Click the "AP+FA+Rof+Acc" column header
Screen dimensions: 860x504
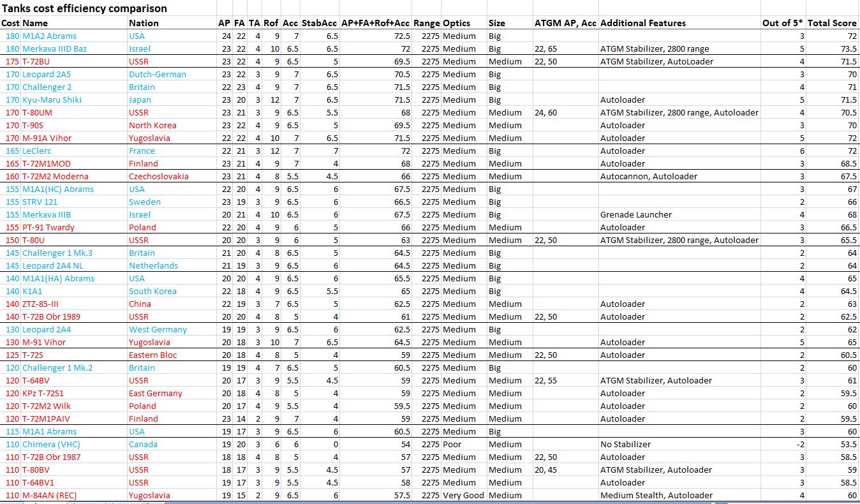click(376, 23)
